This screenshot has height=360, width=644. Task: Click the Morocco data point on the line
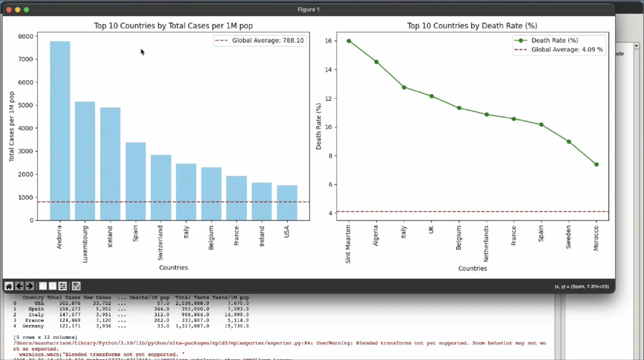tap(597, 164)
